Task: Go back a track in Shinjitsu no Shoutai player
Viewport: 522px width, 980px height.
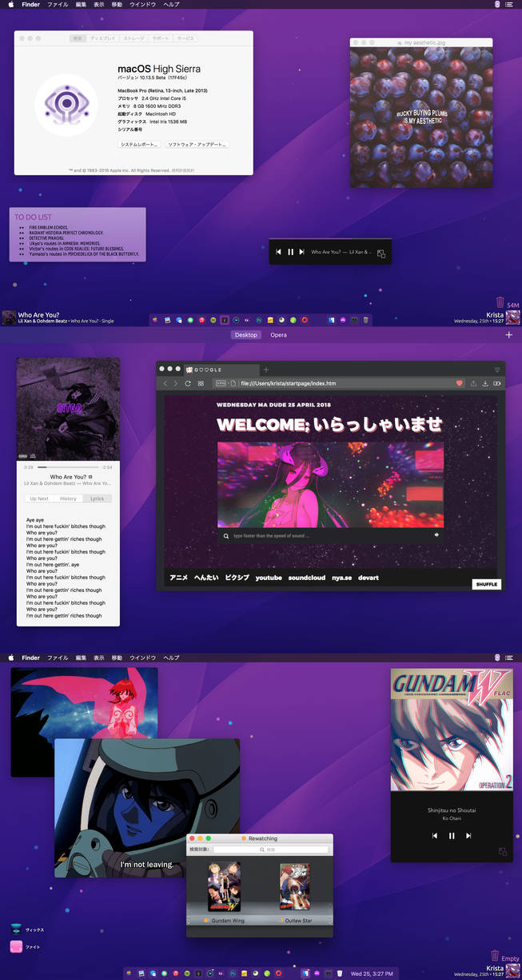Action: coord(435,835)
